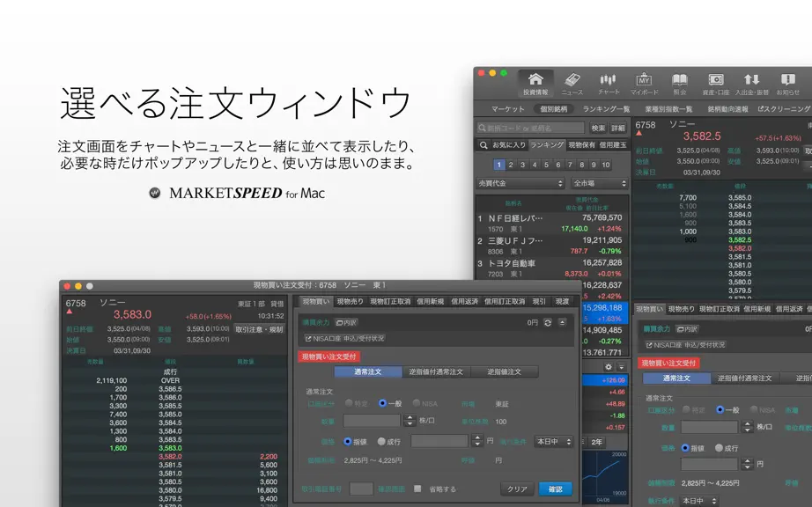Image resolution: width=812 pixels, height=507 pixels.
Task: Open the 全市場 market dropdown
Action: point(600,183)
